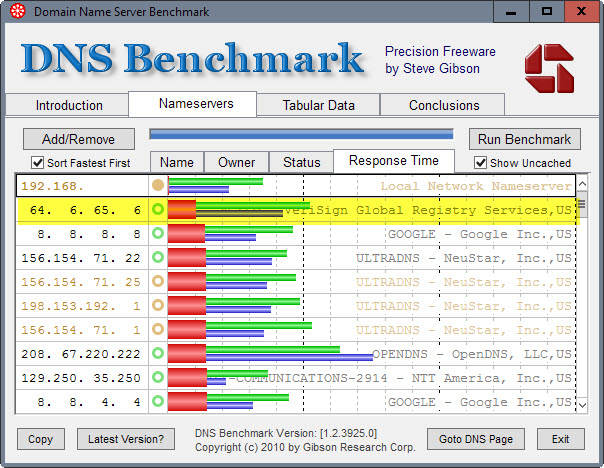Click the Goto DNS Page button
The image size is (604, 468).
(x=476, y=439)
